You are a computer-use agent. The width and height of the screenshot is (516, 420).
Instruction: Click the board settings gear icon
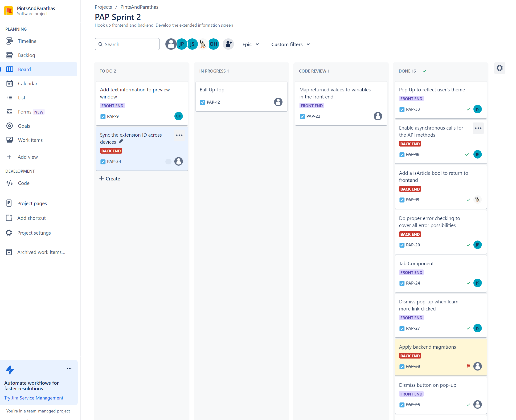499,68
